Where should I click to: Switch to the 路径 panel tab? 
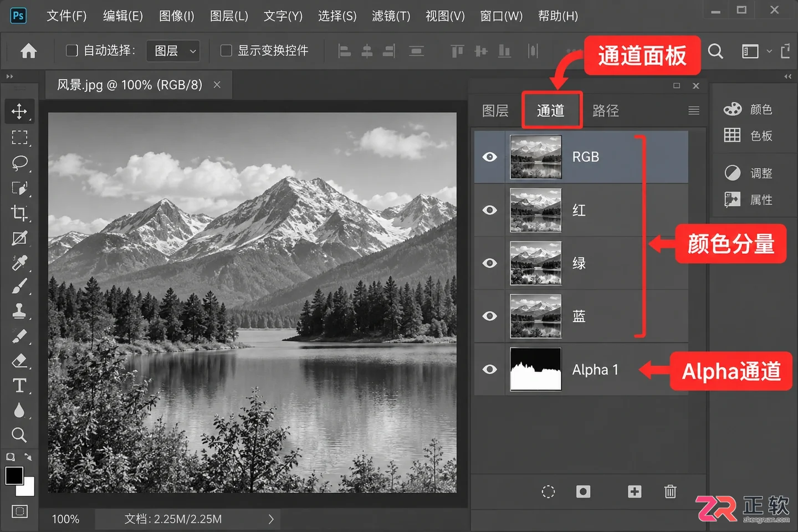[606, 111]
